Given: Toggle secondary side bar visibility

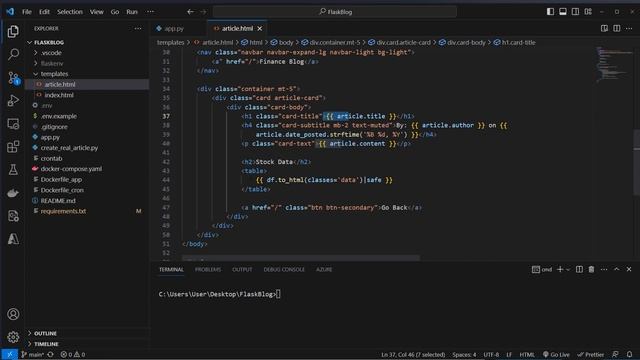Looking at the screenshot, I should (x=576, y=11).
